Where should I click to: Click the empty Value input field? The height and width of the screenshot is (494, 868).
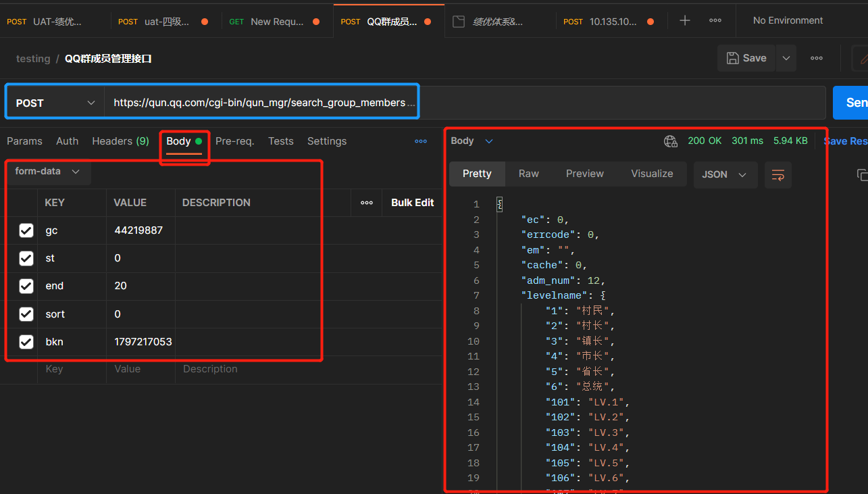(x=141, y=370)
